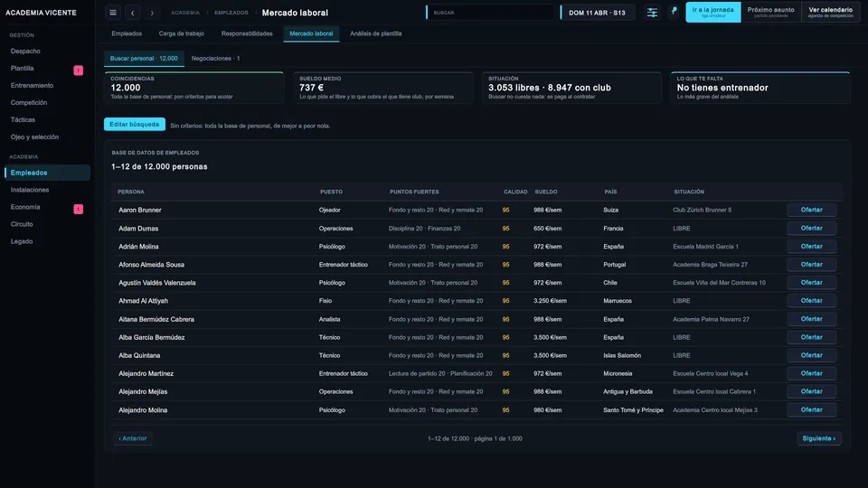Go forward with the right chevron
This screenshot has height=488, width=868.
[152, 13]
